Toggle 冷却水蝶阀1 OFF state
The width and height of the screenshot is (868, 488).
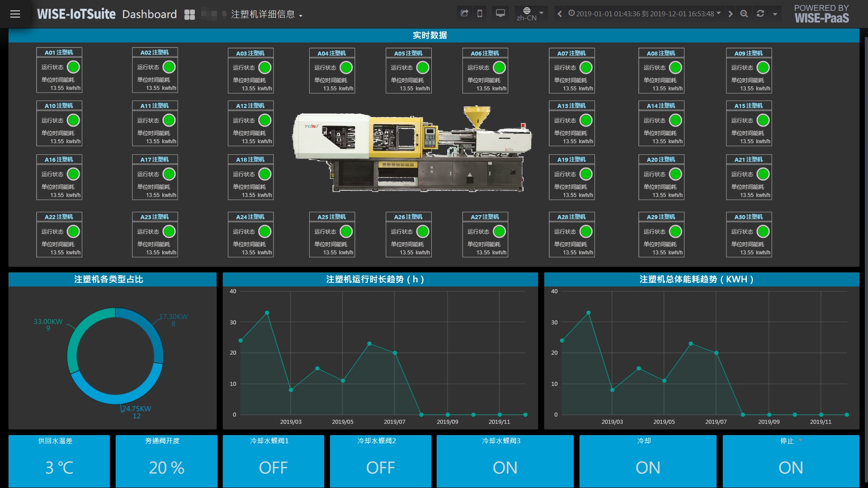[x=273, y=468]
